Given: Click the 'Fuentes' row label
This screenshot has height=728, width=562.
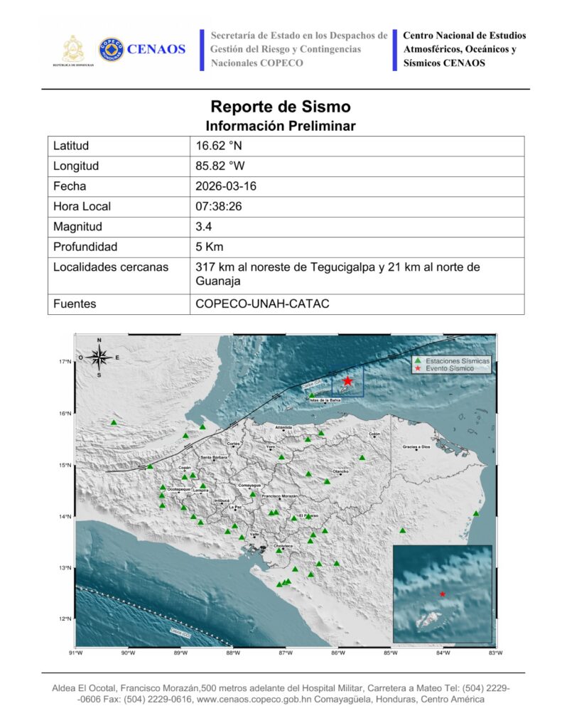Looking at the screenshot, I should pyautogui.click(x=75, y=304).
